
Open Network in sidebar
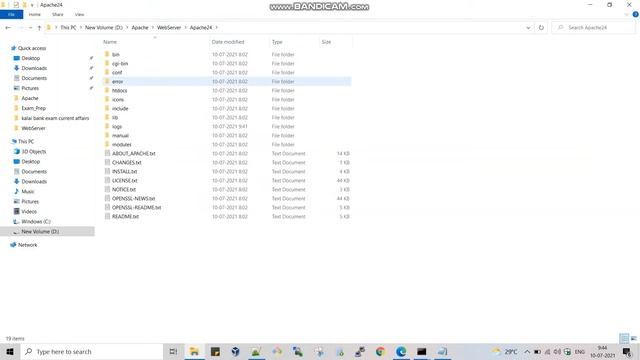(27, 245)
